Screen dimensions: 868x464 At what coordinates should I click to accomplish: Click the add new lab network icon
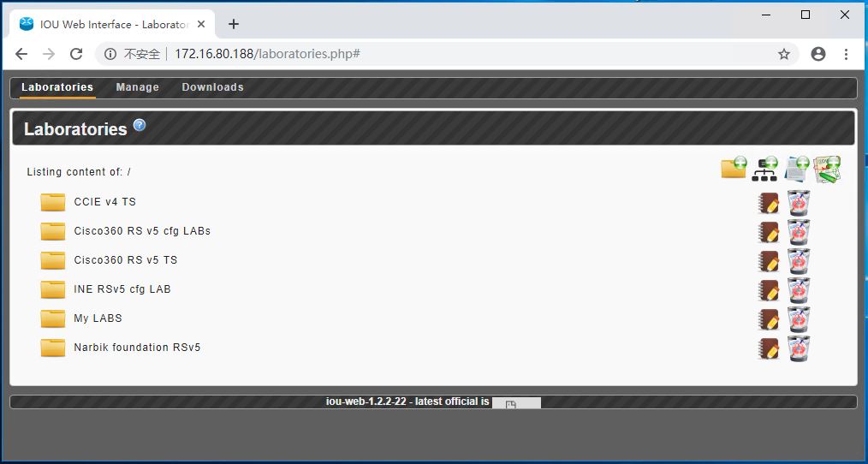(764, 169)
